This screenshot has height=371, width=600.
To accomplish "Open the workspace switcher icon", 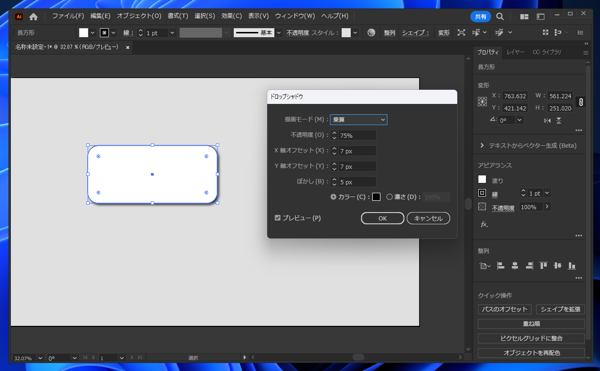I will coord(540,16).
